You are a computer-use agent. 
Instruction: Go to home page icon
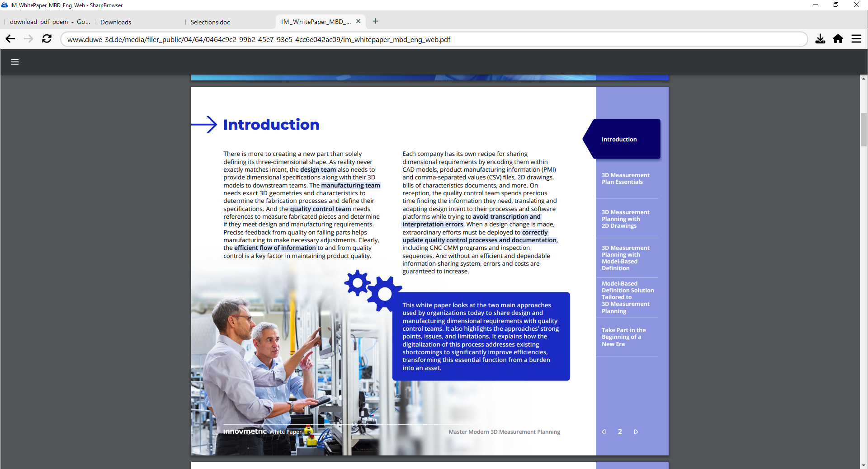[x=838, y=39]
